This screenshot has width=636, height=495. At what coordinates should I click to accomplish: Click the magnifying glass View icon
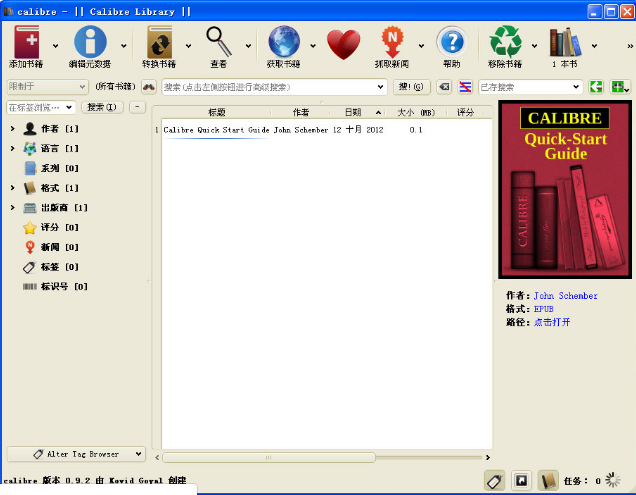tap(219, 42)
